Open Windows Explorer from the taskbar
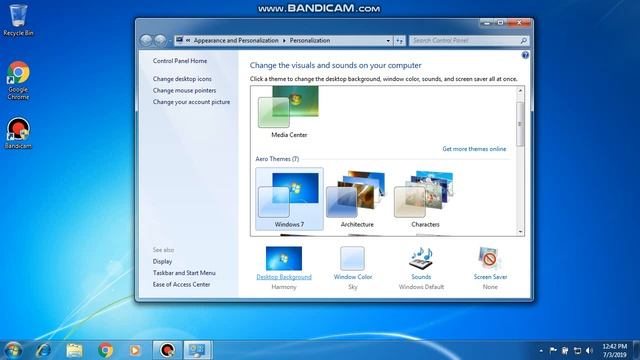 [x=74, y=350]
